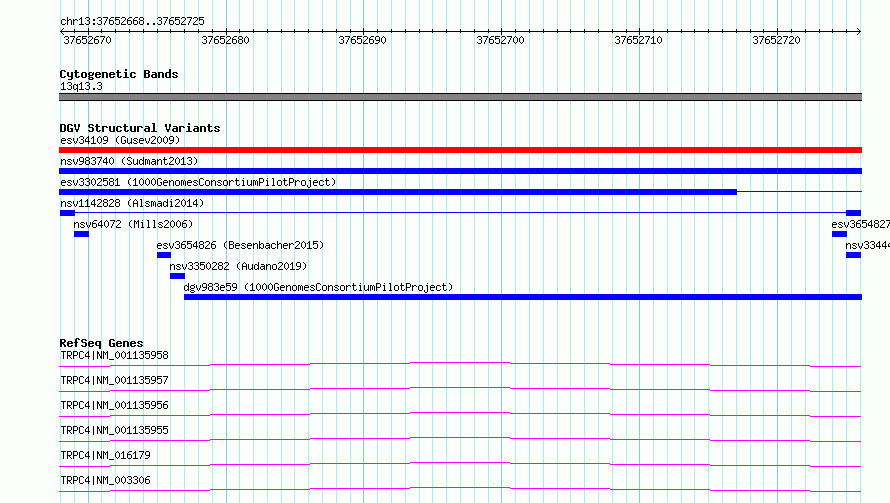Viewport: 890px width, 503px height.
Task: Open dgv983e59 variant label
Action: point(318,287)
